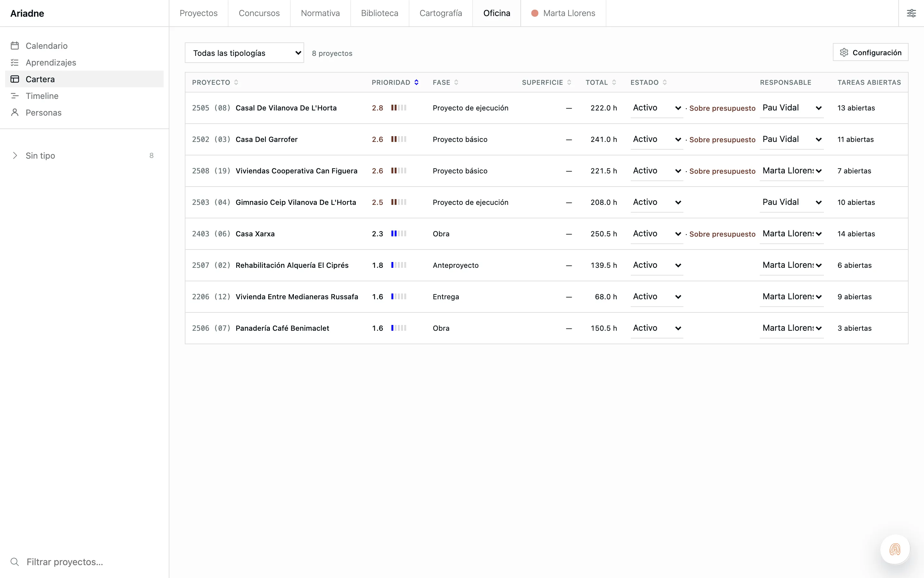Sort table by Total column
924x578 pixels.
pos(601,82)
